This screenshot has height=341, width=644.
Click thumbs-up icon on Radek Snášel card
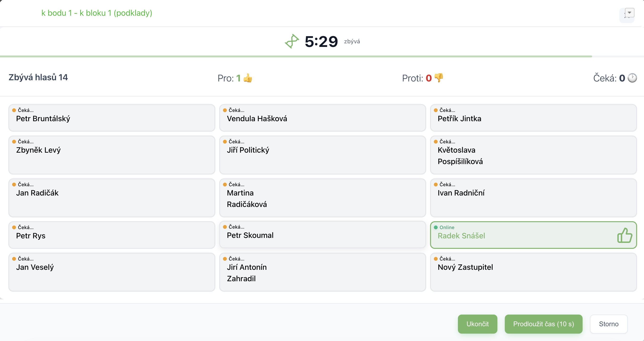coord(624,235)
